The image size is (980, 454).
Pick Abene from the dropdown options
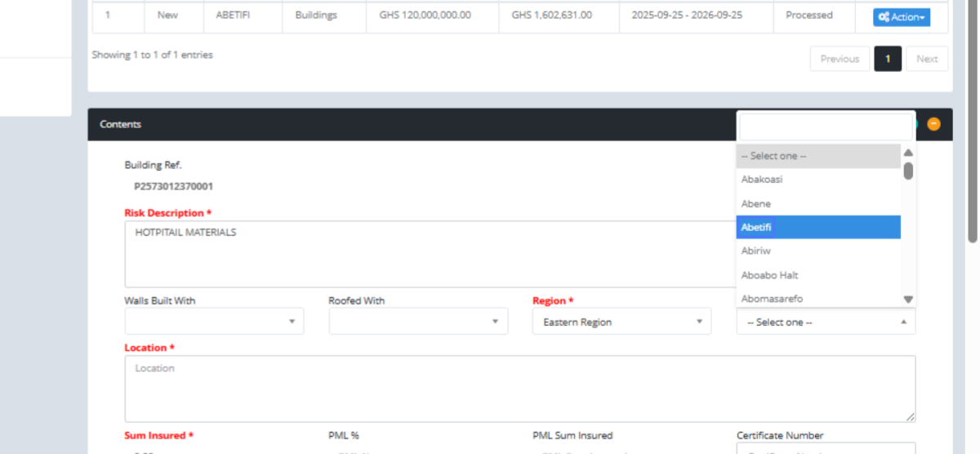pyautogui.click(x=817, y=203)
